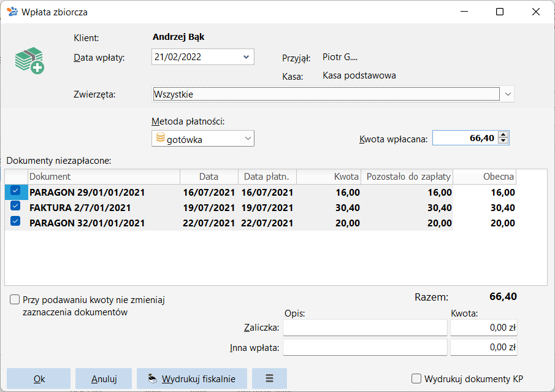
Task: Sort by Pozostało do zapłaty column header
Action: (x=407, y=177)
